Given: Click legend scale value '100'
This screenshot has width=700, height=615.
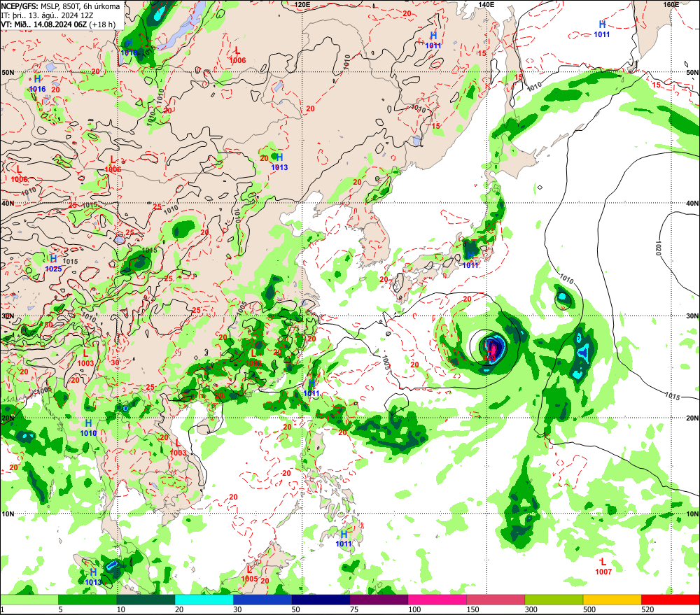Looking at the screenshot, I should 414,609.
